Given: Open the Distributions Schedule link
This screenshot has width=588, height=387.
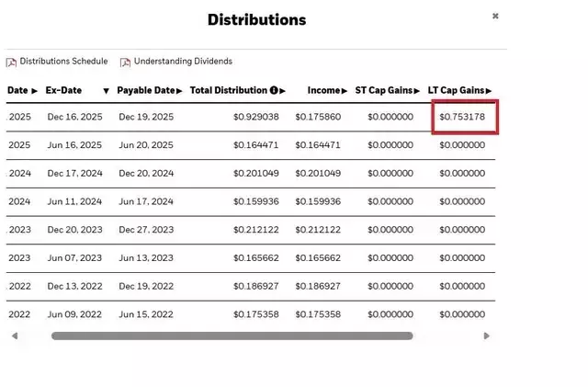Looking at the screenshot, I should 63,62.
